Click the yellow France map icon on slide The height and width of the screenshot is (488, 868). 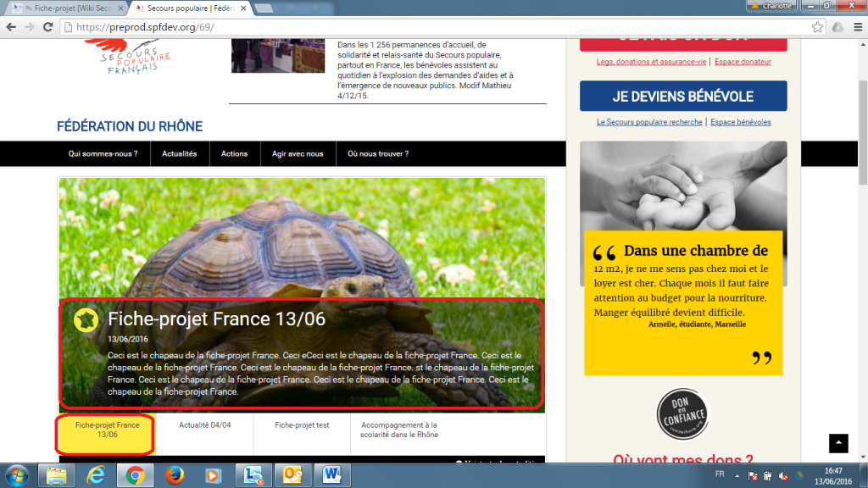(x=86, y=319)
